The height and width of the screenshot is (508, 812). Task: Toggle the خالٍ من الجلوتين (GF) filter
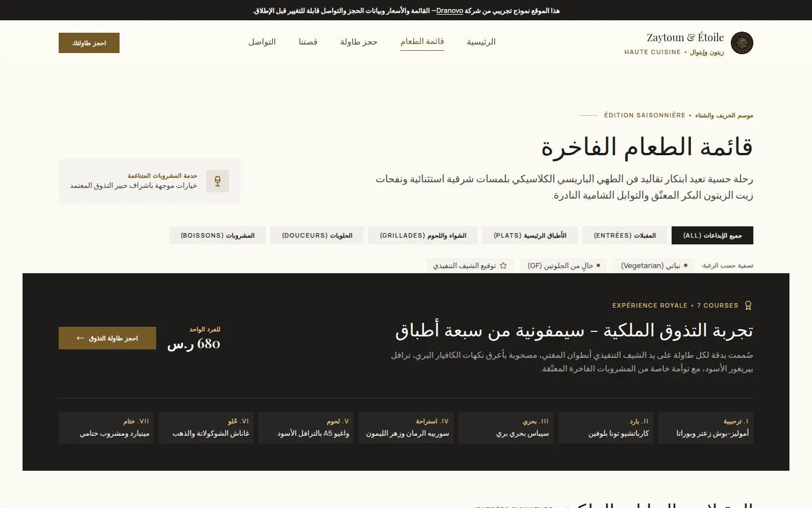click(564, 265)
